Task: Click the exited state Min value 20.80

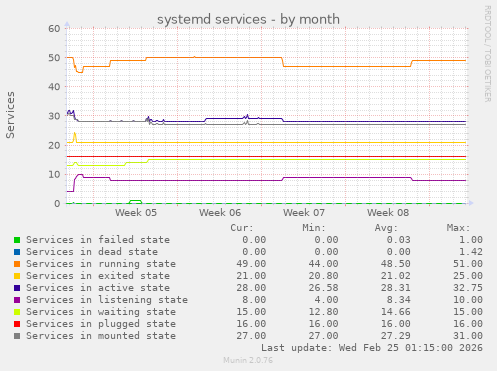Action: point(323,276)
